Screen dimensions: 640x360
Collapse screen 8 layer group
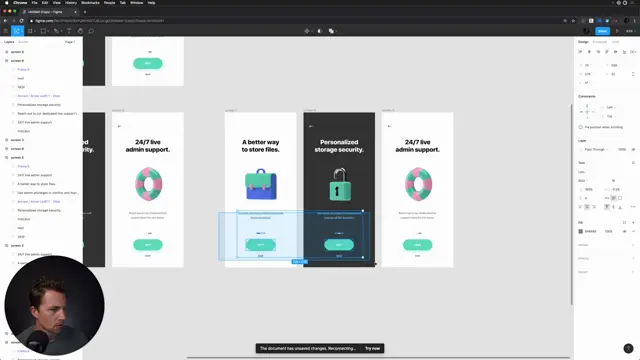pos(6,61)
